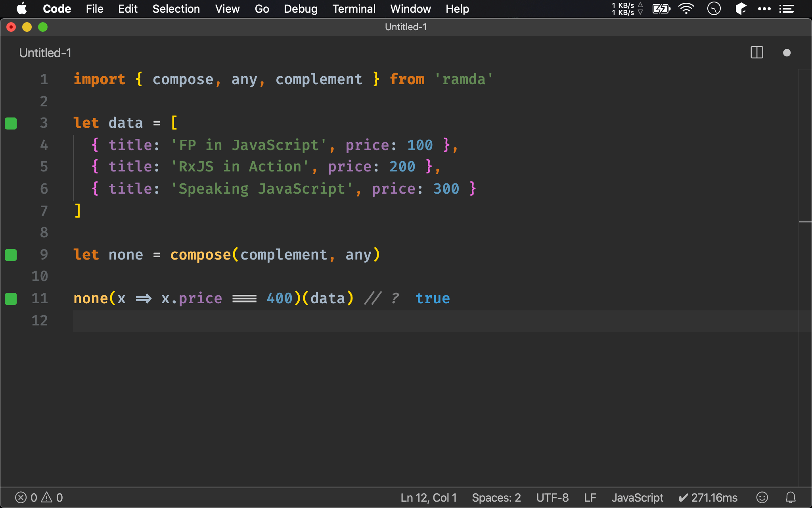Open the Window menu
This screenshot has height=508, width=812.
pos(410,9)
